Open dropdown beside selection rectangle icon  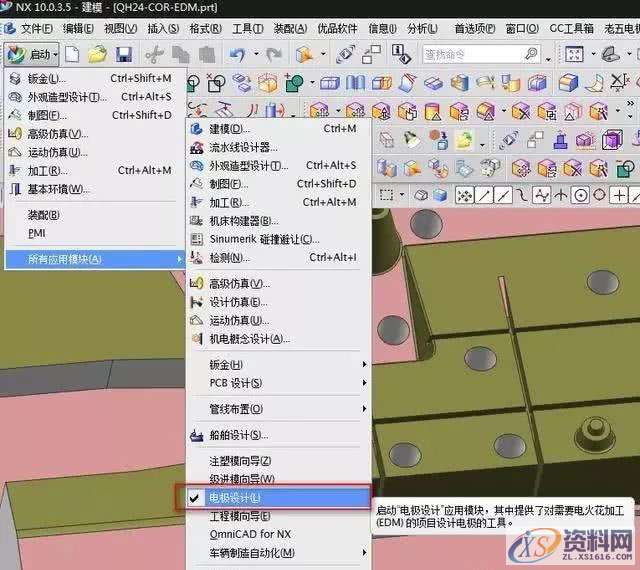pos(402,194)
